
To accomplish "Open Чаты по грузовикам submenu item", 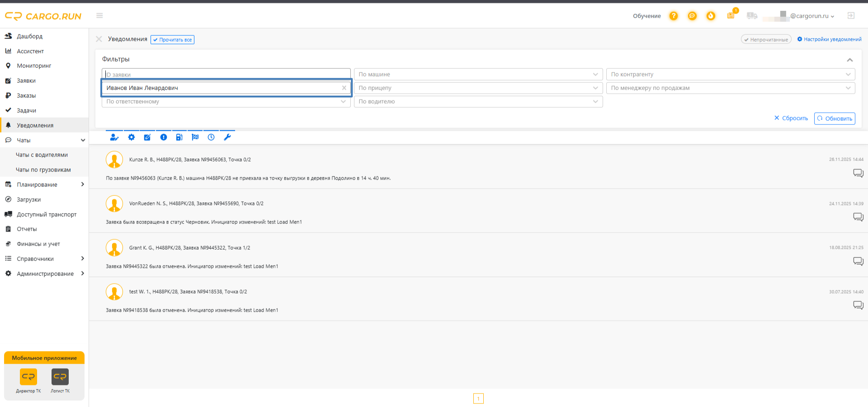I will (44, 170).
